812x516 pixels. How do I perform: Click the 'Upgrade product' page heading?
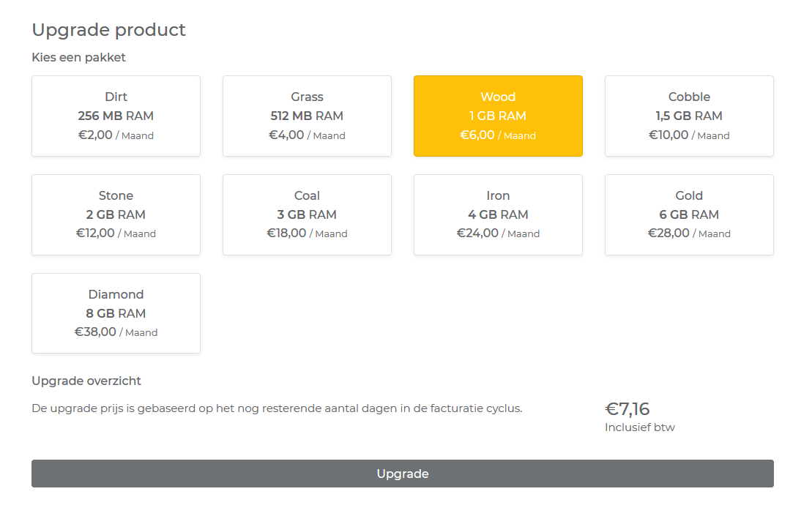click(x=108, y=30)
